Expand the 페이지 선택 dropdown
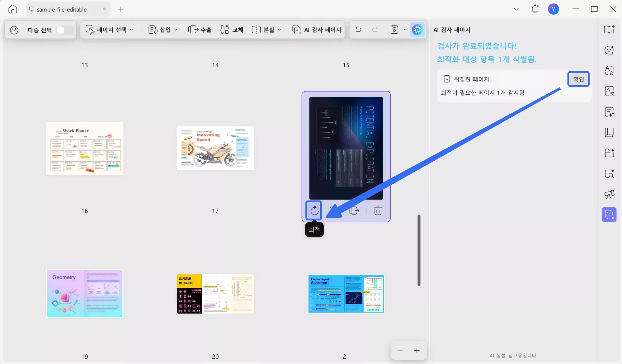Screen dimensions: 622x364 click(x=110, y=30)
